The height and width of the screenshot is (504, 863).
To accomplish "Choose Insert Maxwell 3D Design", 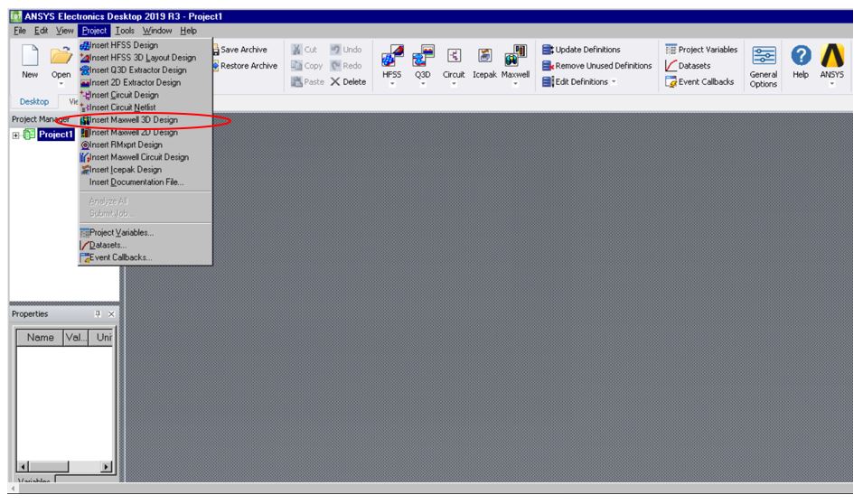I will point(145,120).
